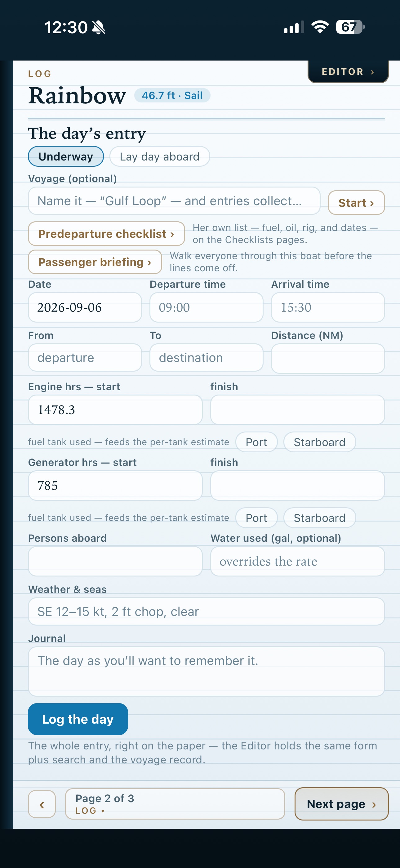
Task: Open the Page 2 of 3 selector
Action: [175, 804]
